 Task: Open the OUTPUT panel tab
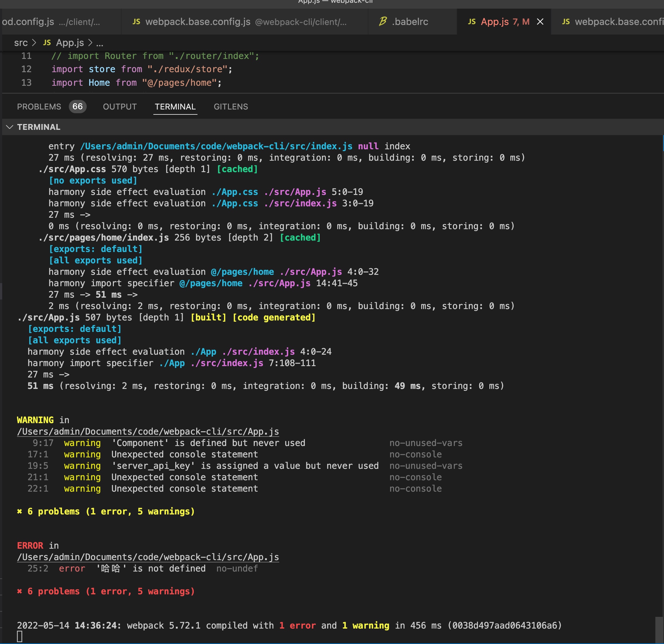tap(120, 107)
